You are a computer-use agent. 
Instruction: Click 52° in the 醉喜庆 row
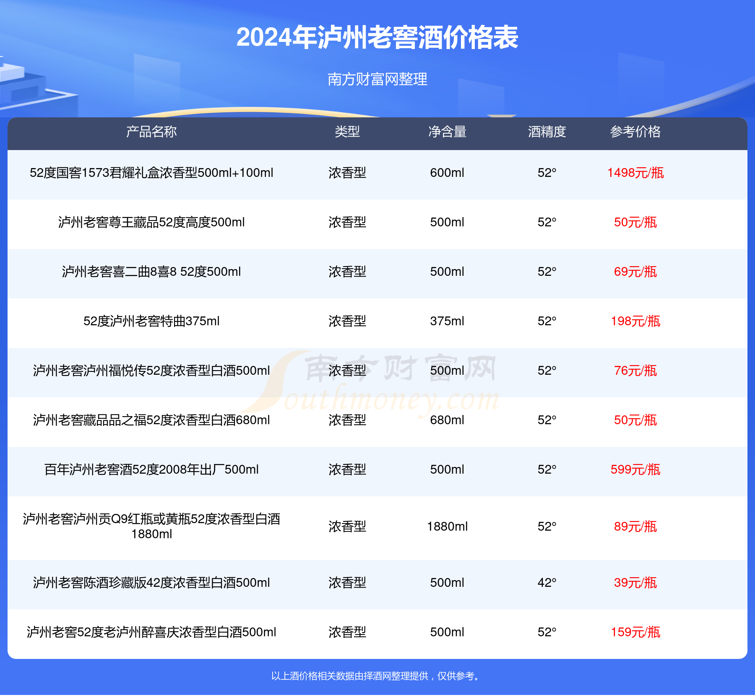click(547, 632)
